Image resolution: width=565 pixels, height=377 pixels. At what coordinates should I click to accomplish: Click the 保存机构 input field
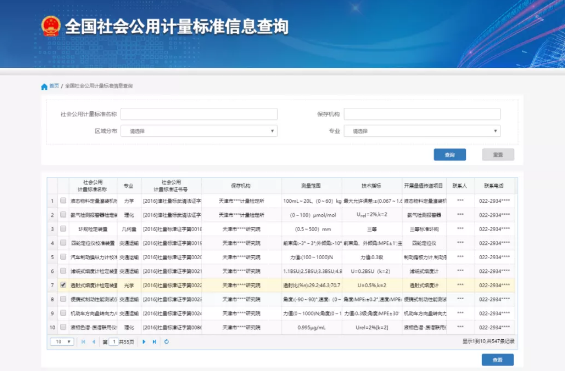tap(422, 114)
